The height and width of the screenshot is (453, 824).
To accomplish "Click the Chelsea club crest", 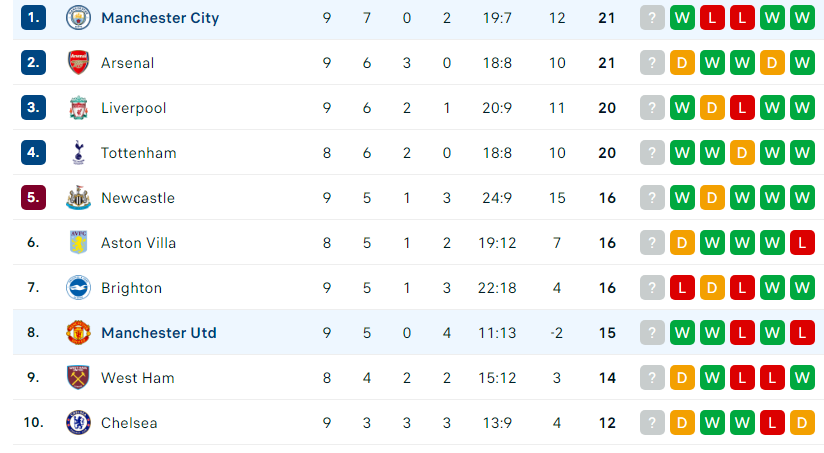I will (78, 423).
